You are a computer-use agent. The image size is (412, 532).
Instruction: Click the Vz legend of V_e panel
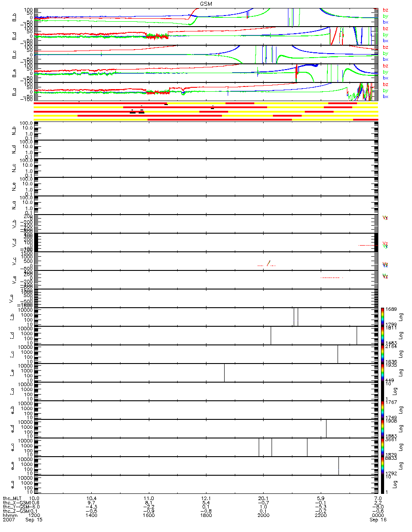[385, 277]
